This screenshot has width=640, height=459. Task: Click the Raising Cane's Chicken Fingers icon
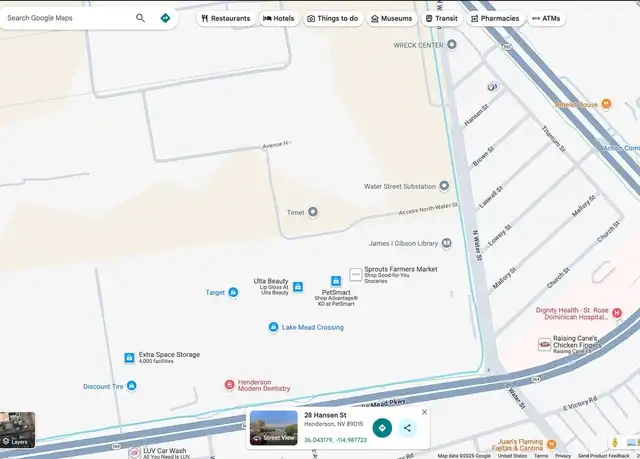544,344
